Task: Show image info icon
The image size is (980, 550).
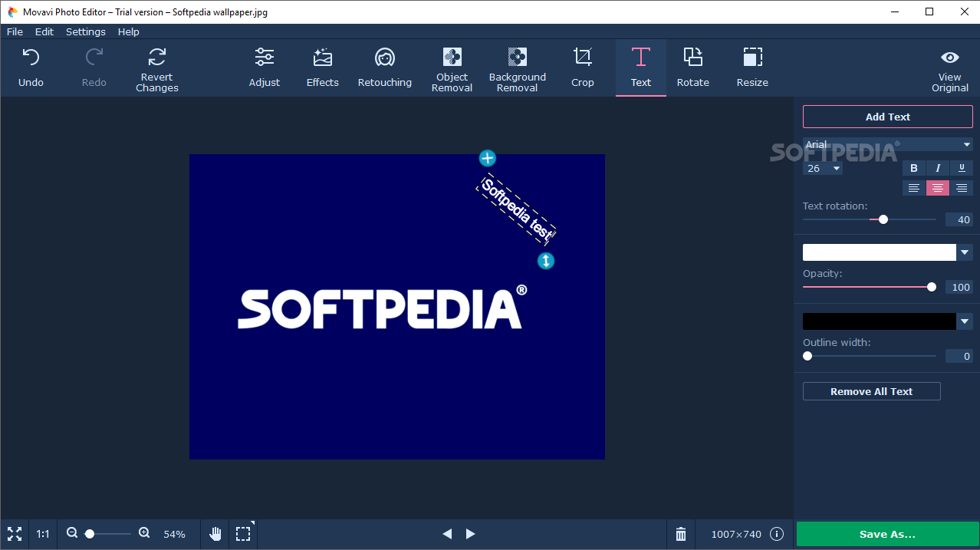Action: 777,534
